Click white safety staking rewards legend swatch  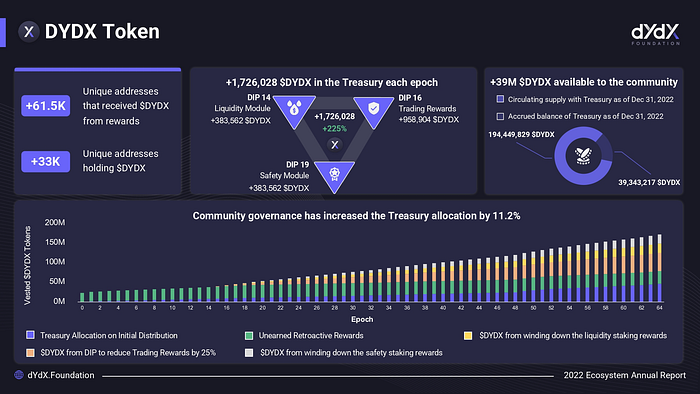pyautogui.click(x=249, y=353)
